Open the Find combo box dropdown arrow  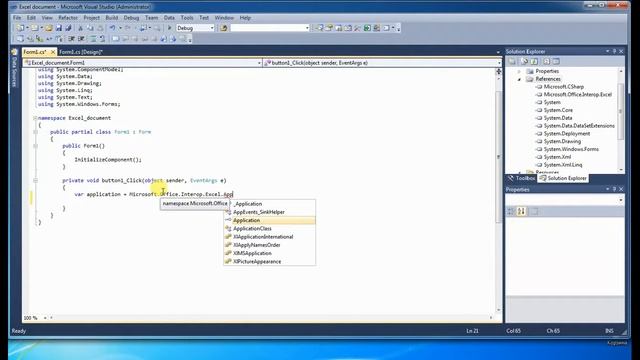click(307, 28)
